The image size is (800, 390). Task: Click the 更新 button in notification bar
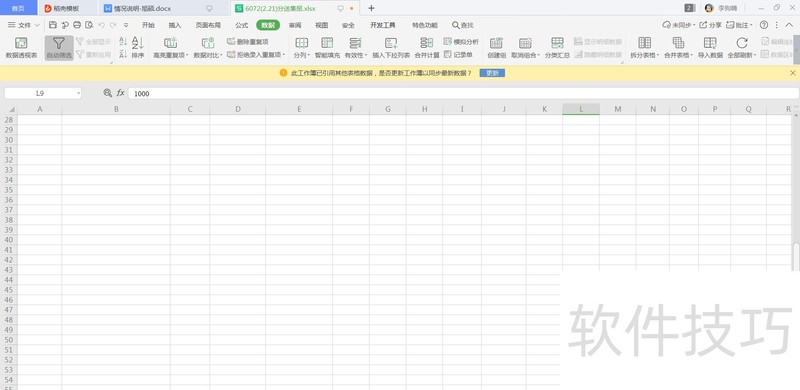tap(492, 73)
